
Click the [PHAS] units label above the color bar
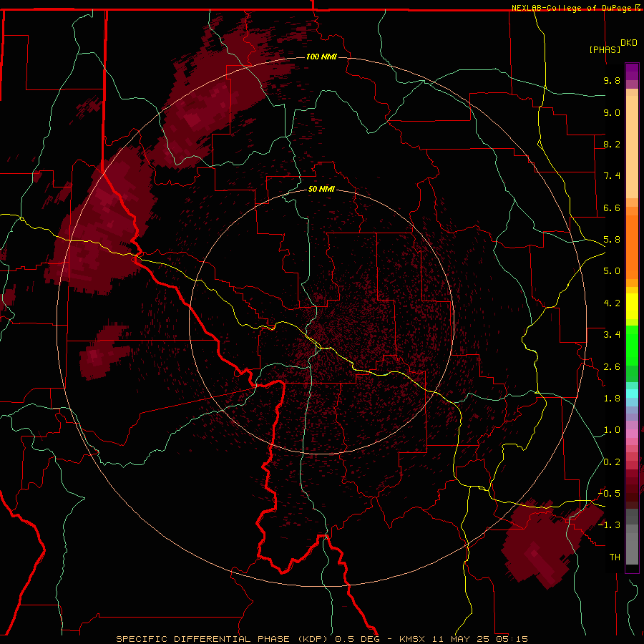(605, 49)
